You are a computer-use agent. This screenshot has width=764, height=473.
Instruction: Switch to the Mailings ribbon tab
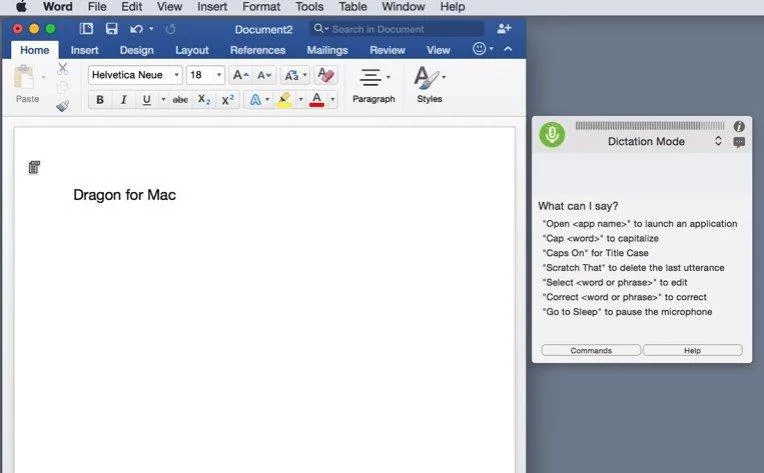point(327,50)
